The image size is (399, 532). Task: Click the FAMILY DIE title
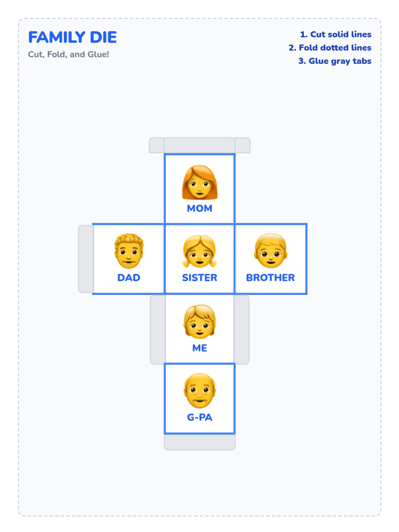tap(72, 37)
